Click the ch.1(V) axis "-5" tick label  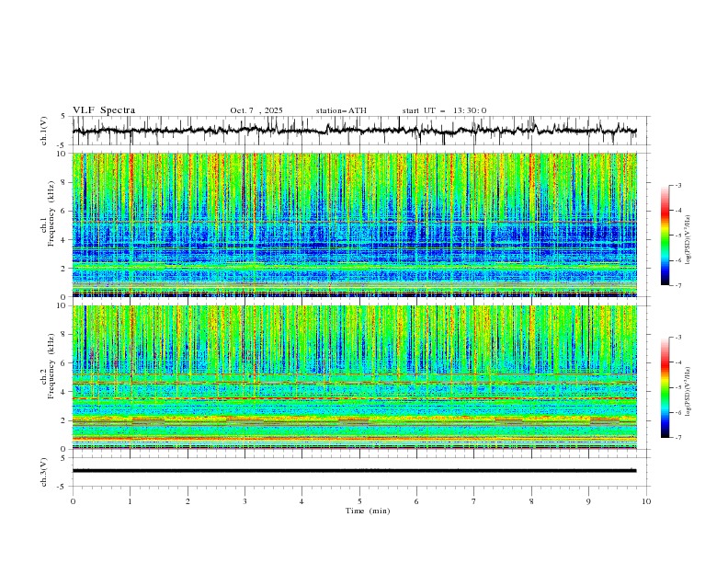tap(63, 145)
